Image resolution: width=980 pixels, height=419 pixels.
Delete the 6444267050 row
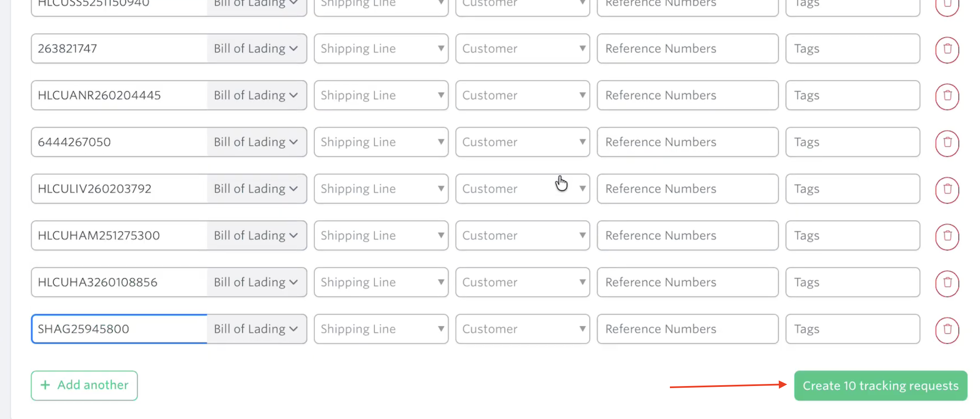tap(947, 143)
